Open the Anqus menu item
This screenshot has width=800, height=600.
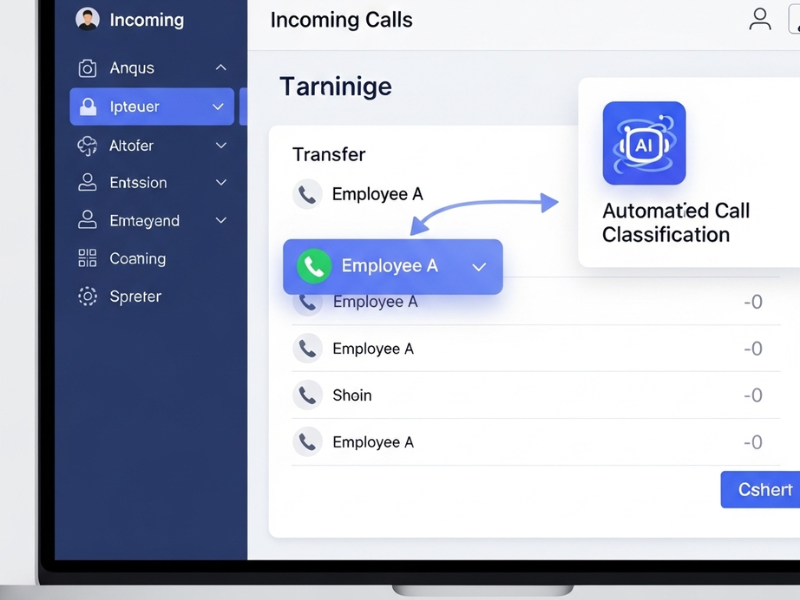[152, 68]
